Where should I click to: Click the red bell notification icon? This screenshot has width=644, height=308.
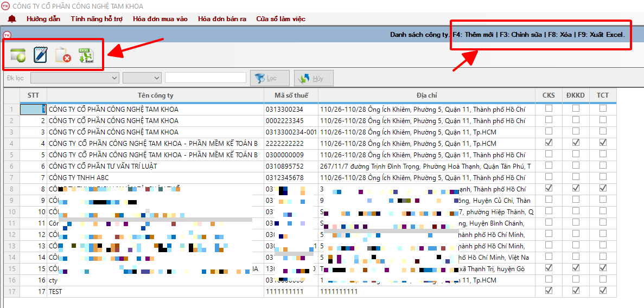12,19
